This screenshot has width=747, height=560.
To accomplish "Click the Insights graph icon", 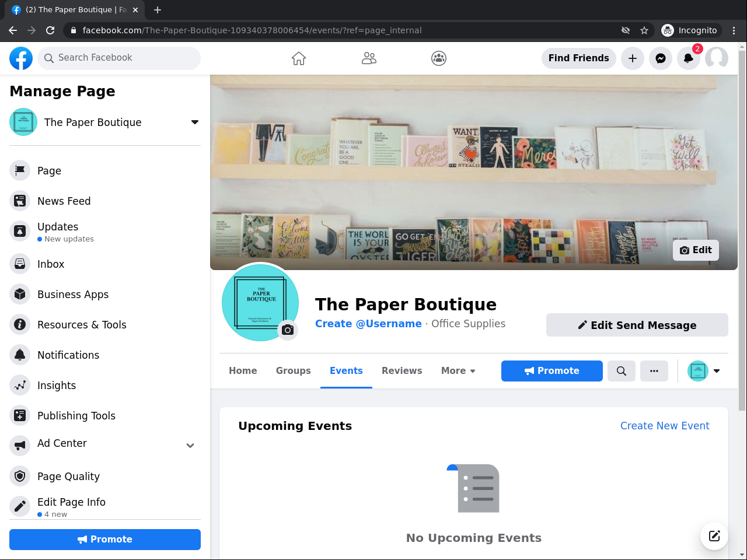I will [x=20, y=385].
